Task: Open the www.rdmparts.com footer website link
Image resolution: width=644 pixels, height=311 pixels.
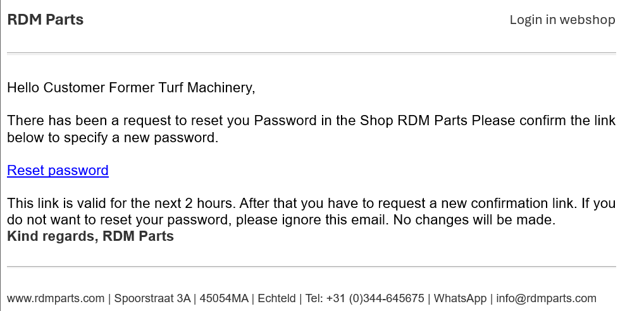Action: [56, 298]
